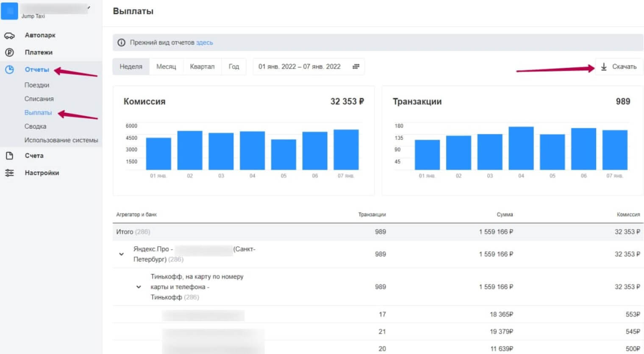Image resolution: width=644 pixels, height=354 pixels.
Task: Click the Отчеты pie chart icon
Action: click(x=9, y=70)
